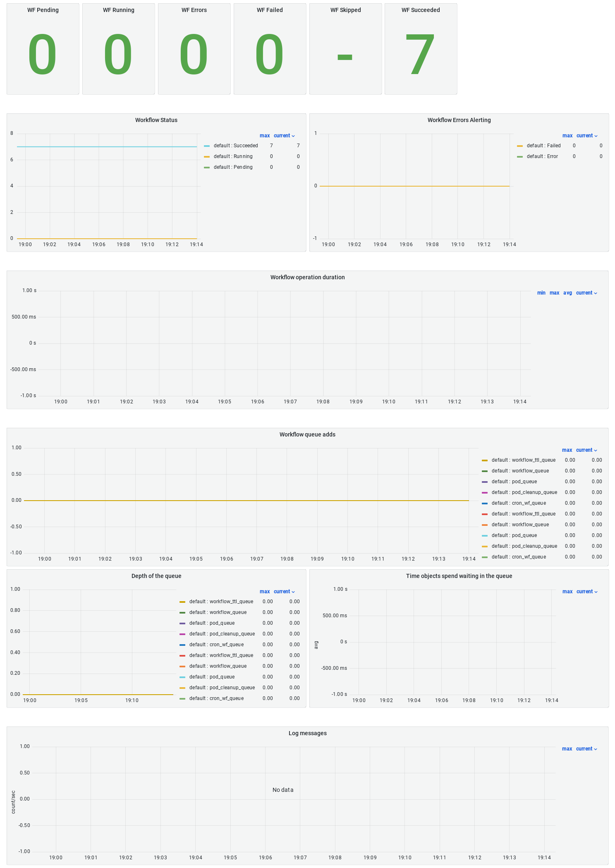Click the avg axis label in Time objects panel
Screen dimensions: 615x868
pos(316,645)
